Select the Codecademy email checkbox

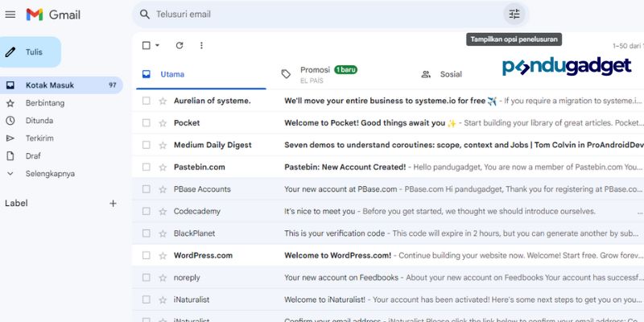click(x=147, y=212)
